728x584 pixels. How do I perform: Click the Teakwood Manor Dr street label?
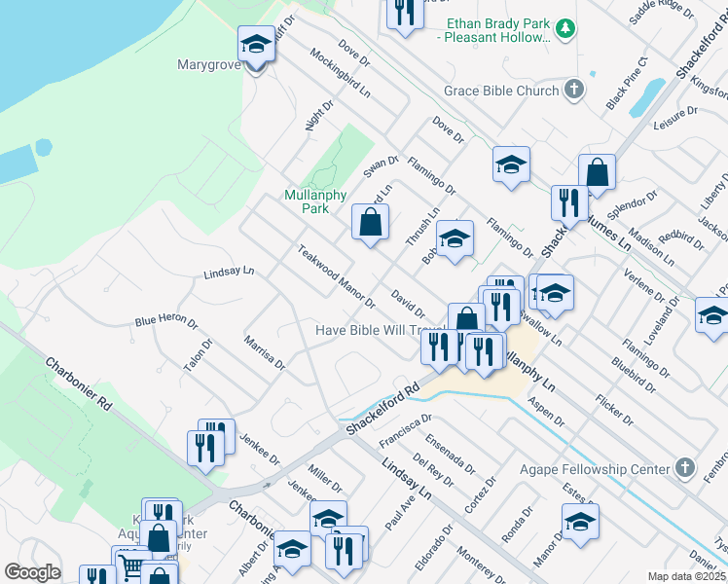(x=336, y=273)
